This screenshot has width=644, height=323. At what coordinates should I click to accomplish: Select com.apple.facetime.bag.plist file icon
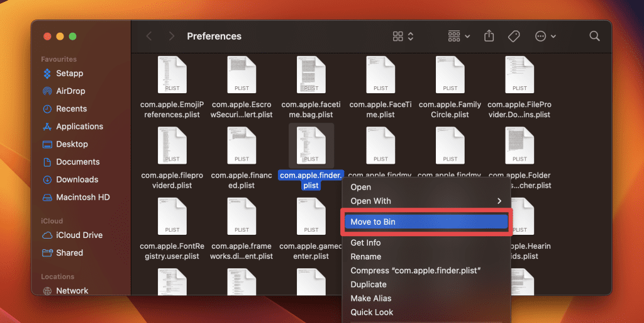tap(311, 75)
